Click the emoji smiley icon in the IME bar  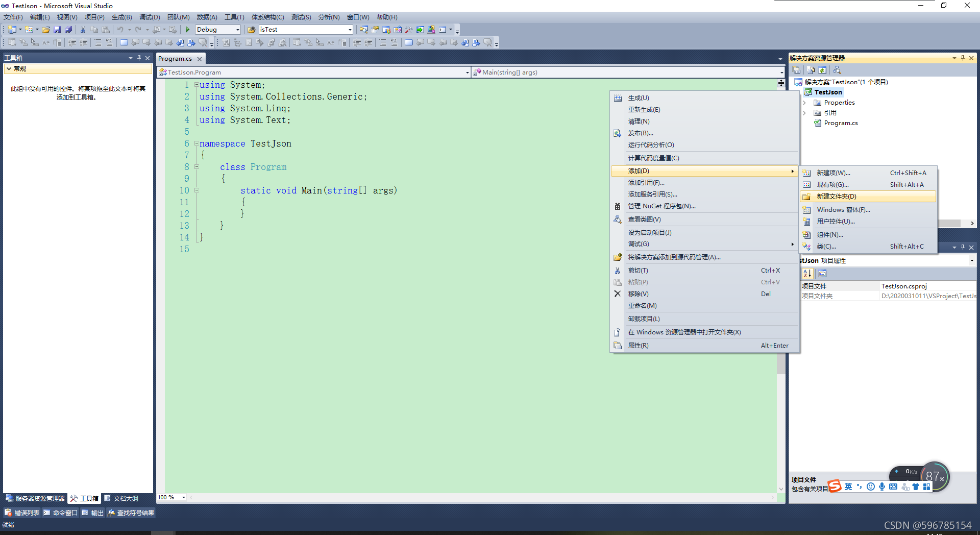[871, 487]
